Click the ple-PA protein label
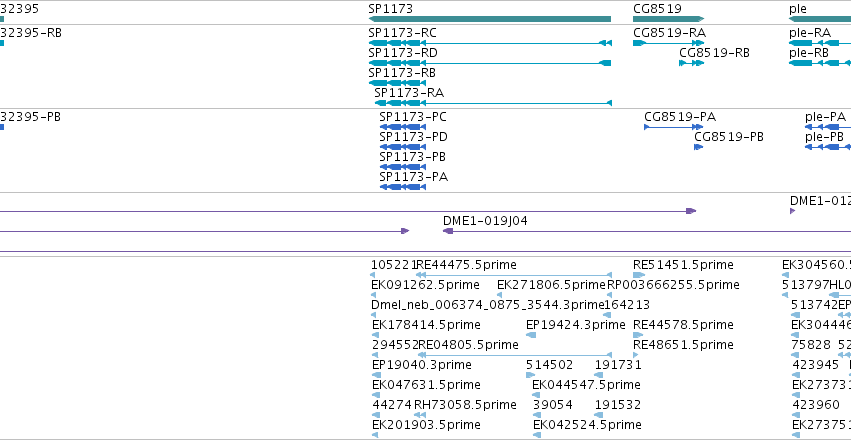Screen dimensions: 851x440 pos(825,117)
